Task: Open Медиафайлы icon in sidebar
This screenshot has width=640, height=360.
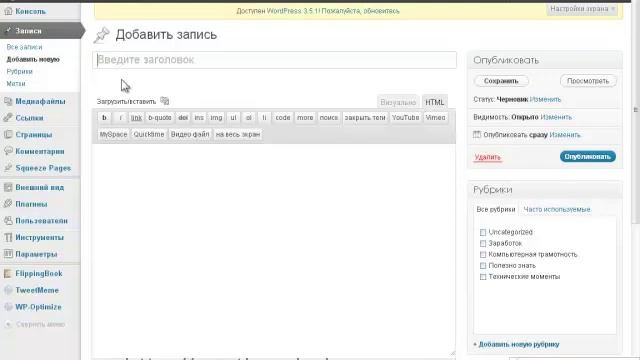Action: [x=8, y=101]
